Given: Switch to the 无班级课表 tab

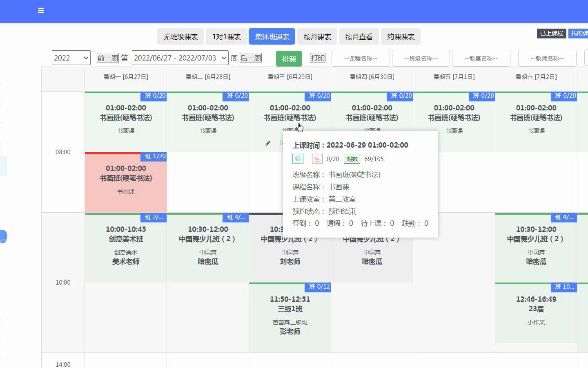Looking at the screenshot, I should click(180, 37).
